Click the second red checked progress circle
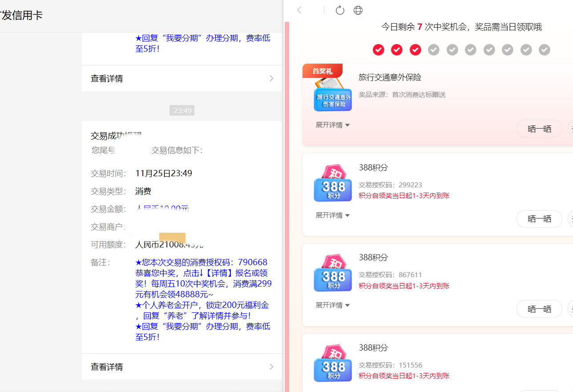This screenshot has width=573, height=392. tap(397, 50)
